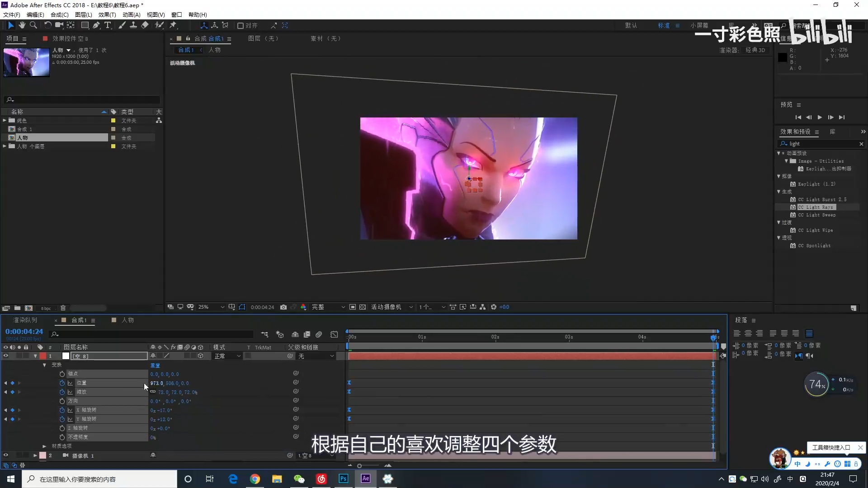Screen dimensions: 868x488
Task: Click the red label color of layer 1
Action: tap(43, 356)
